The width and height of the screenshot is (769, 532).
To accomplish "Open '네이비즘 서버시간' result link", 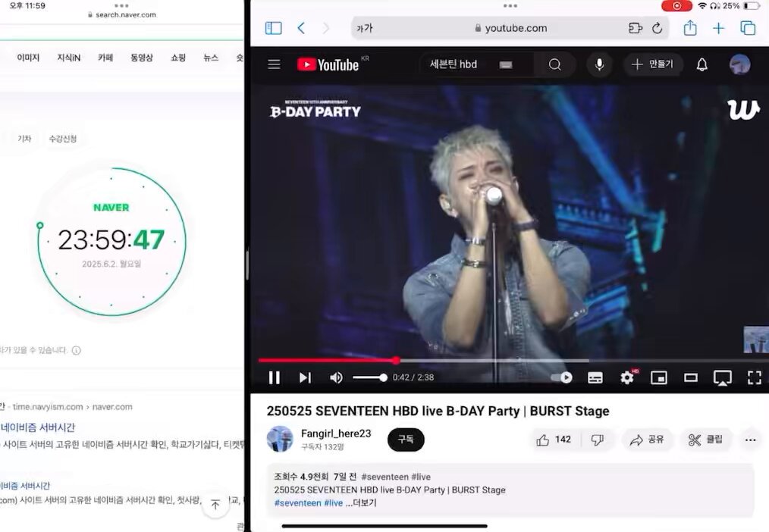I will pos(38,427).
